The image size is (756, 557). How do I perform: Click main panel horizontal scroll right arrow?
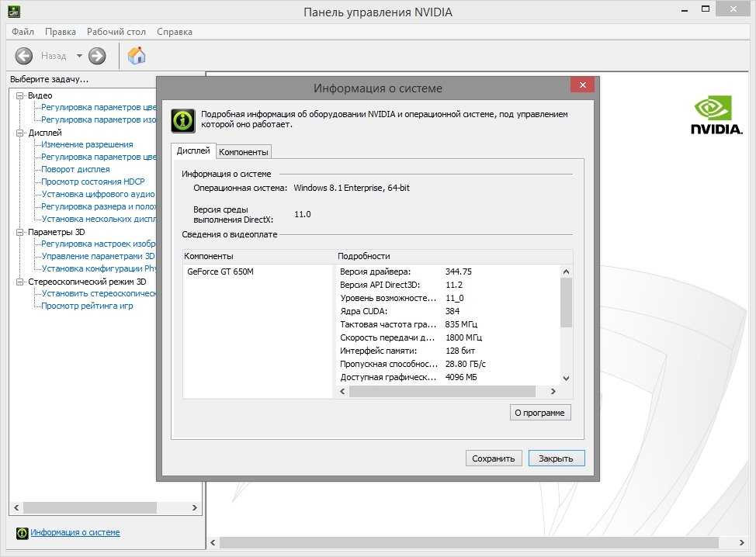pyautogui.click(x=741, y=542)
